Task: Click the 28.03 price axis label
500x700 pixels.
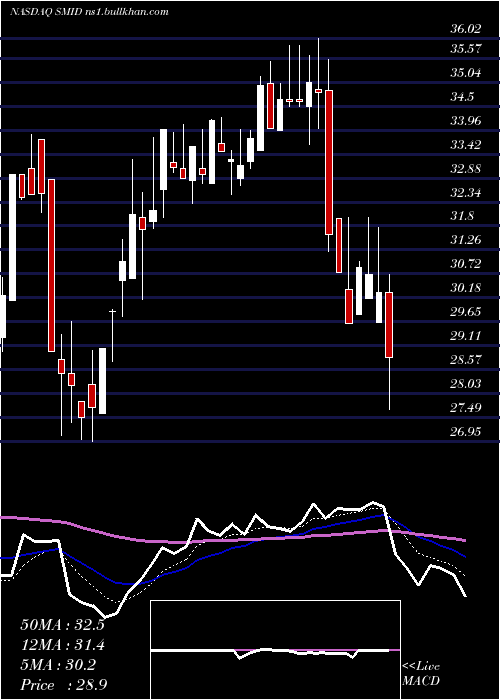Action: tap(466, 384)
